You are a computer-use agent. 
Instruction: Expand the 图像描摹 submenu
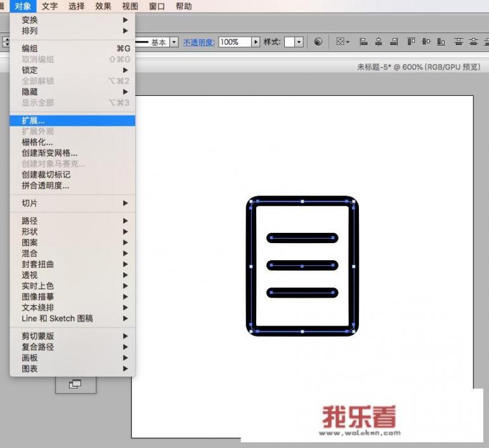click(x=72, y=297)
